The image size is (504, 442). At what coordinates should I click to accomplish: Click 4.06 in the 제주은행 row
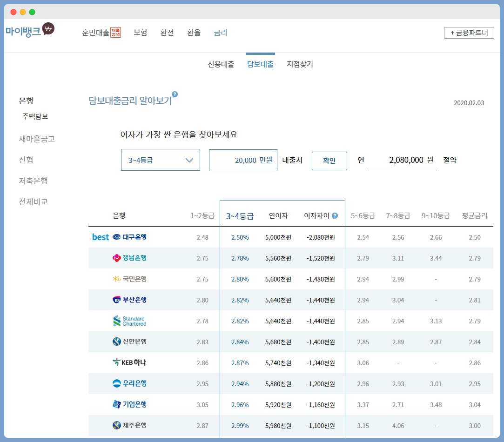398,426
